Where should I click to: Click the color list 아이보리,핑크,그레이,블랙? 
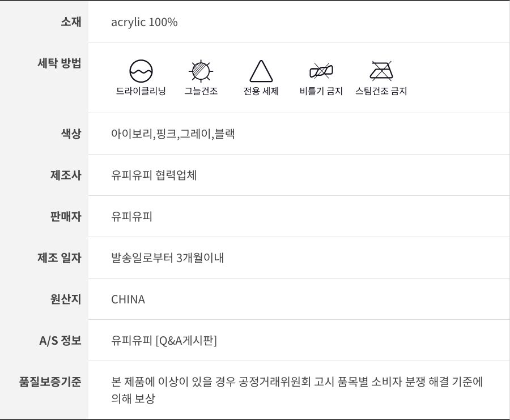point(173,134)
